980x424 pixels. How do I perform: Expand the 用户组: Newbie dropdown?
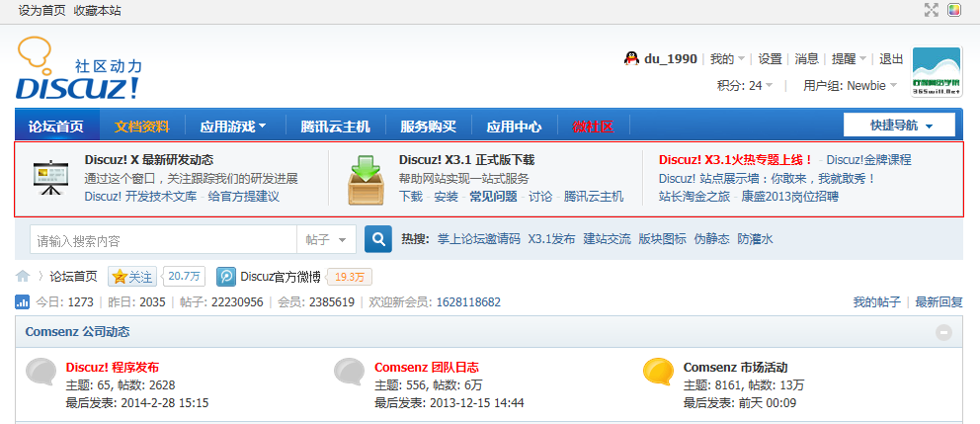pyautogui.click(x=851, y=86)
